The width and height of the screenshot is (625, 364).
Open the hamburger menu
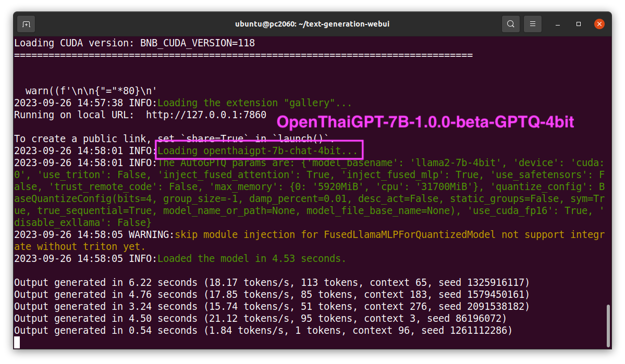532,24
